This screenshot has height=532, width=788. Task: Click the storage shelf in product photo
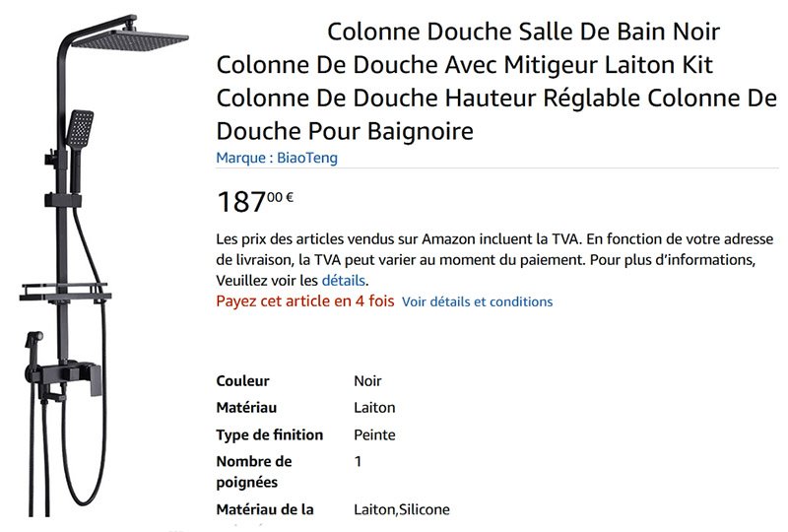pyautogui.click(x=65, y=292)
